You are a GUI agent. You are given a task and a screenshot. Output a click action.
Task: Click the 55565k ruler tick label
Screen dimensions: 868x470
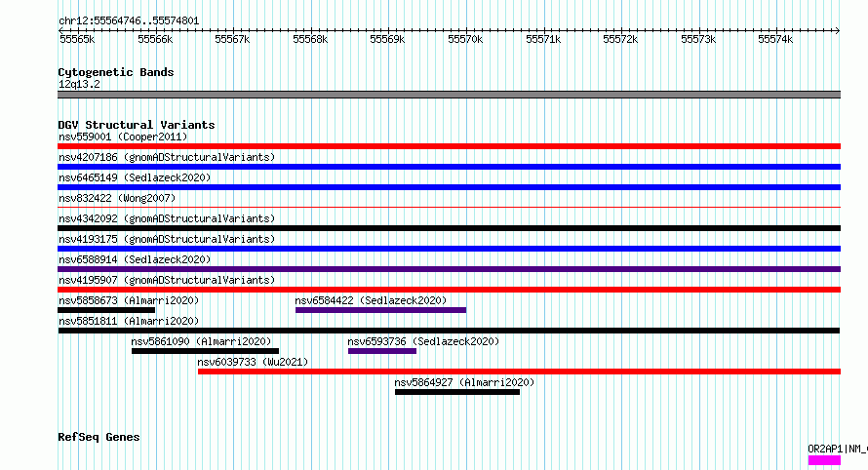[x=77, y=39]
